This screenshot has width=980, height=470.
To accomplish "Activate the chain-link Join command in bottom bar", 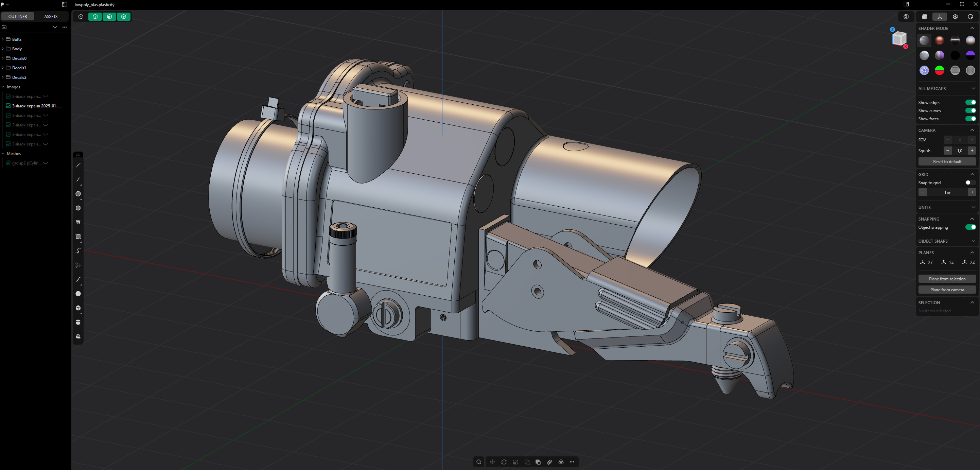I will pyautogui.click(x=549, y=462).
